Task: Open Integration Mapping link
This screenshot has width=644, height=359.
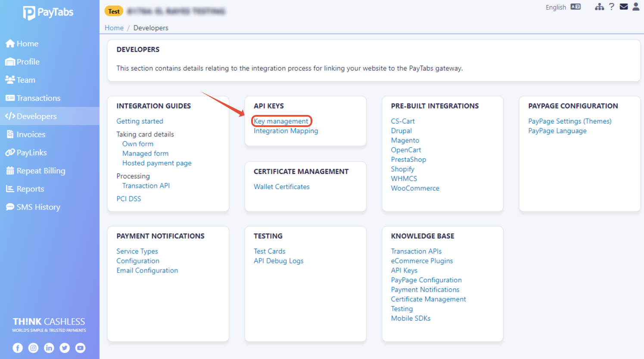Action: [x=286, y=131]
